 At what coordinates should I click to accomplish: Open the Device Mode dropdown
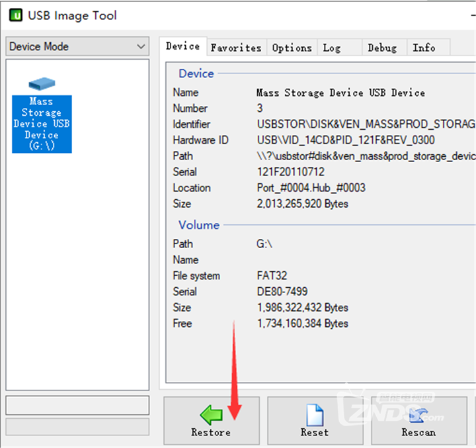coord(77,46)
